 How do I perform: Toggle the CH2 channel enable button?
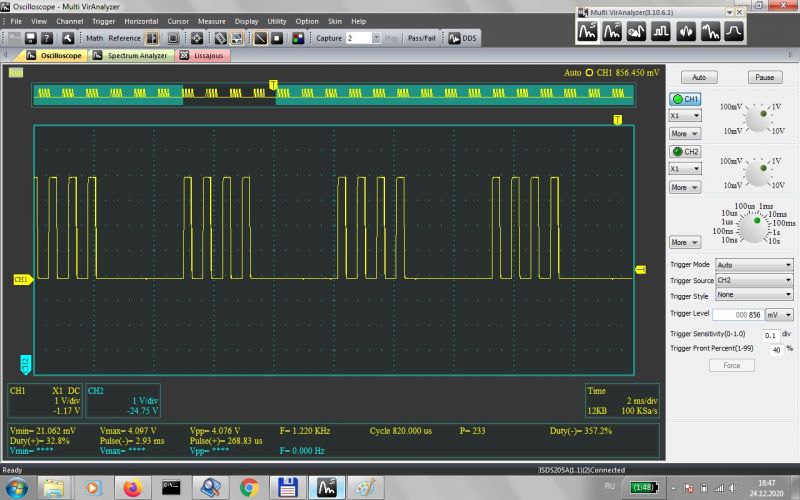click(x=685, y=152)
